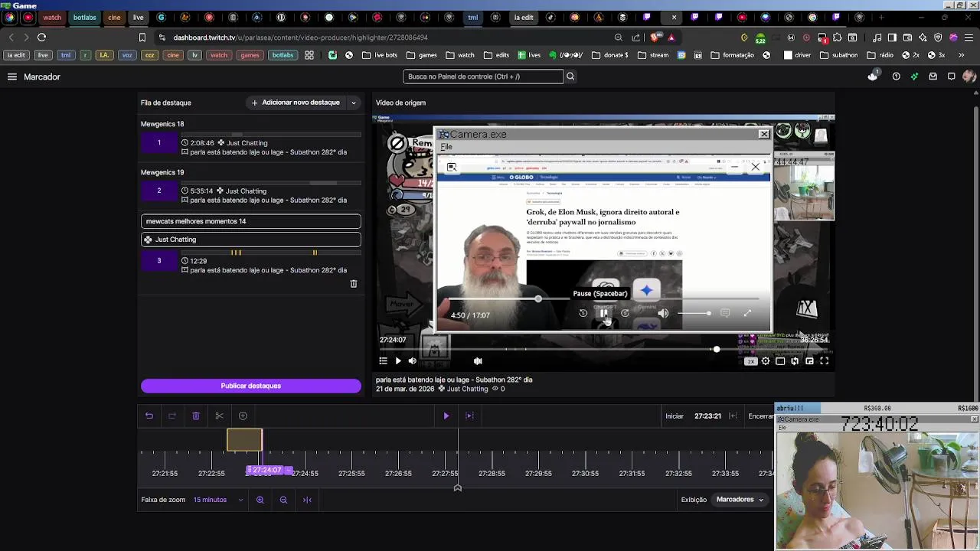Viewport: 980px width, 551px height.
Task: Show more bookmarks via the chevron
Action: 961,55
